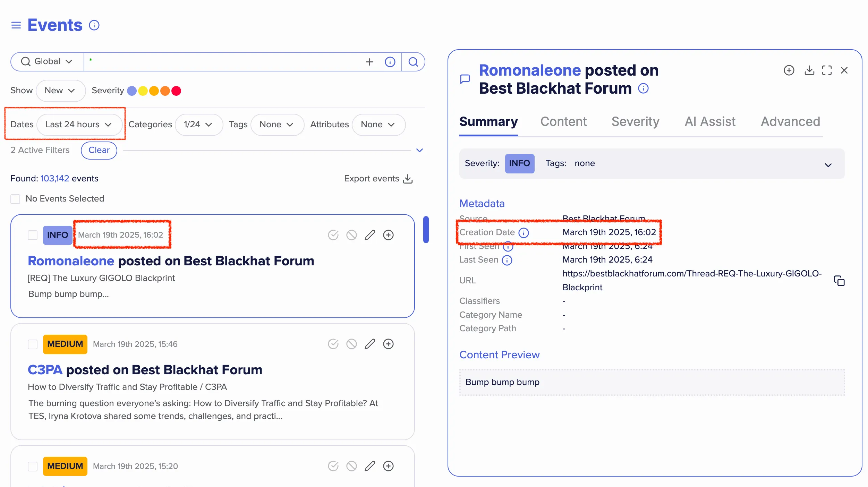Screen dimensions: 868x487
Task: Click ignore icon on the Romonaleone event
Action: (x=351, y=235)
